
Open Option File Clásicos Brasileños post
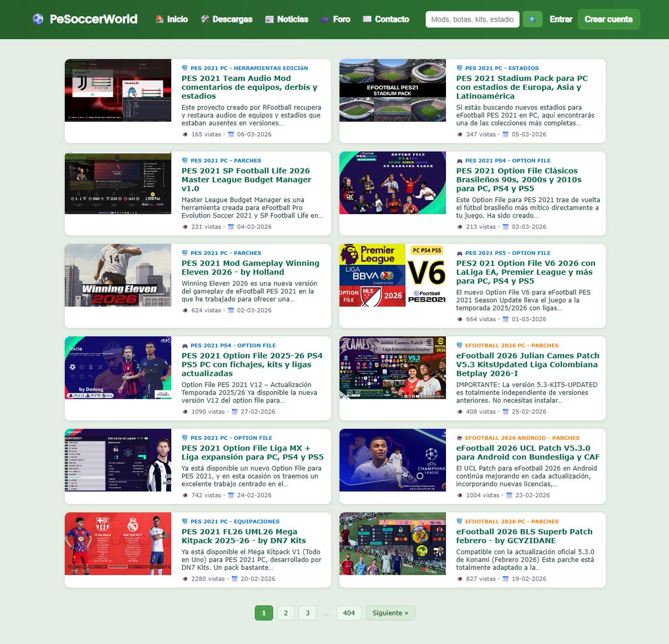pos(519,180)
